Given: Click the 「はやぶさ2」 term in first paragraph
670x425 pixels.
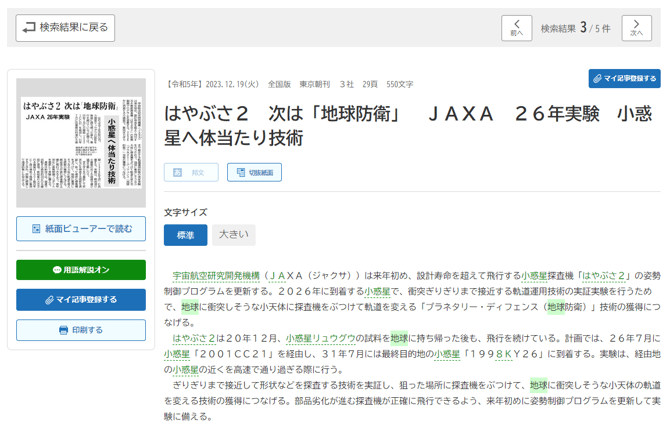Looking at the screenshot, I should (604, 276).
